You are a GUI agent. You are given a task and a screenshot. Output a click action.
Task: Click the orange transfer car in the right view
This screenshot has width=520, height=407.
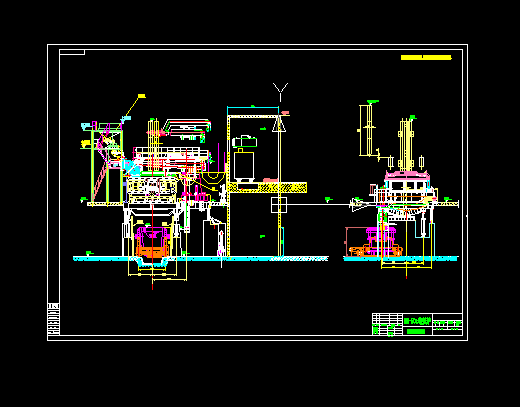pos(376,251)
